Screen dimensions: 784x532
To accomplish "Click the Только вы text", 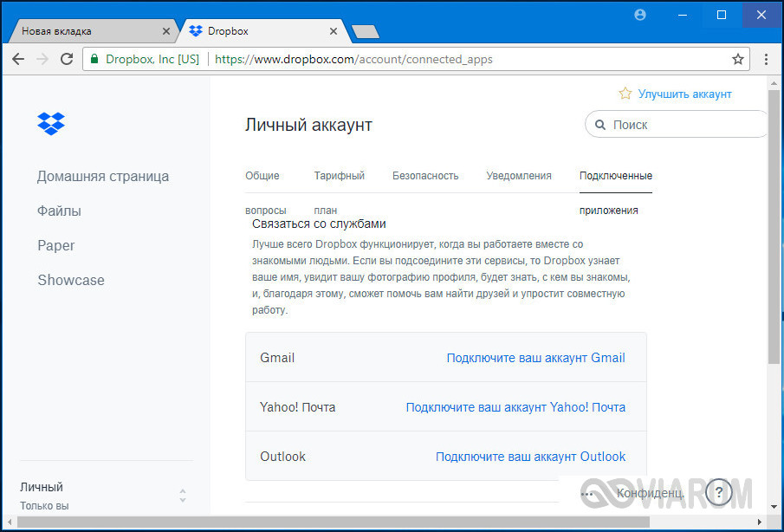I will tap(44, 505).
